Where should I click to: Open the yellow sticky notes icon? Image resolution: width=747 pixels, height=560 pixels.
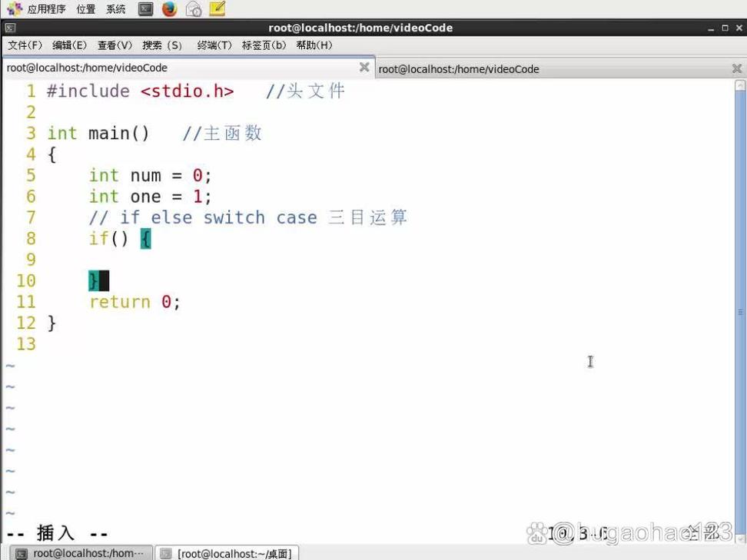[x=217, y=9]
